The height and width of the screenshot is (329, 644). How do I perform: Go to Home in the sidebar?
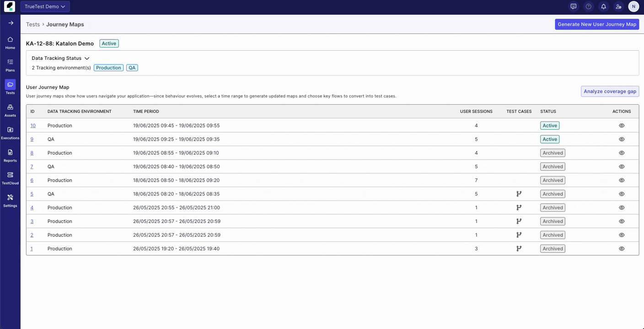point(10,43)
